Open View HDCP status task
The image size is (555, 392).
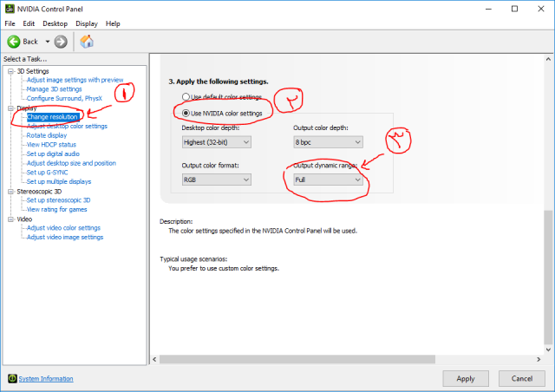click(x=51, y=145)
